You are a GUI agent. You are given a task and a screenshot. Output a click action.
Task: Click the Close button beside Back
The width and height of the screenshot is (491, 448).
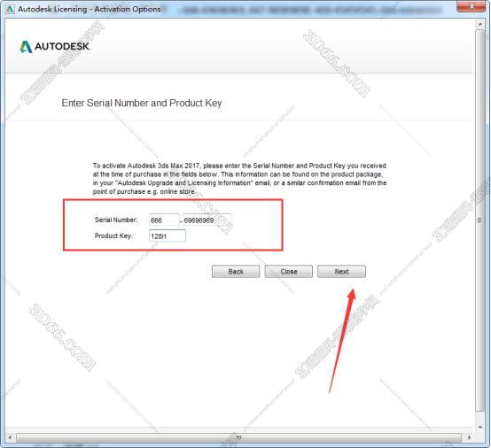coord(288,272)
